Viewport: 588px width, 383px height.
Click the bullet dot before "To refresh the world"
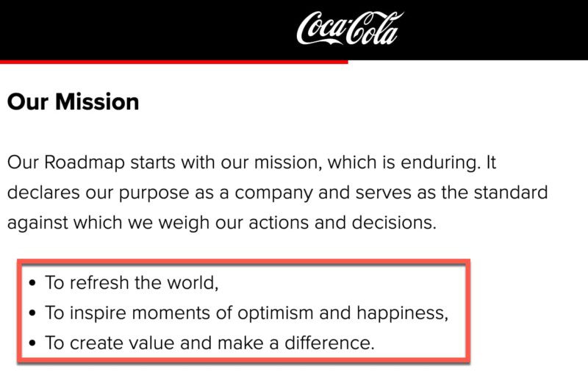[32, 283]
